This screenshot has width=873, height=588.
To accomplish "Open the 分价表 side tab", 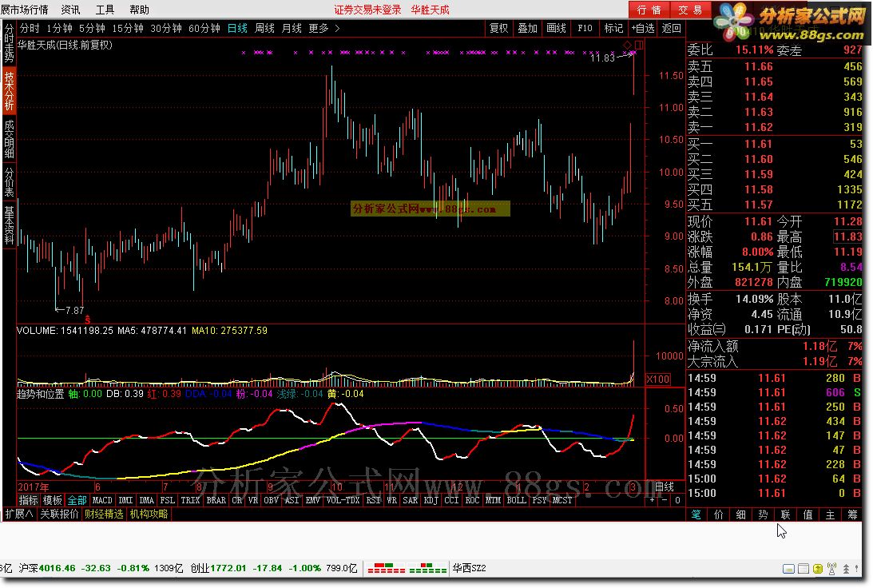I will pyautogui.click(x=9, y=181).
